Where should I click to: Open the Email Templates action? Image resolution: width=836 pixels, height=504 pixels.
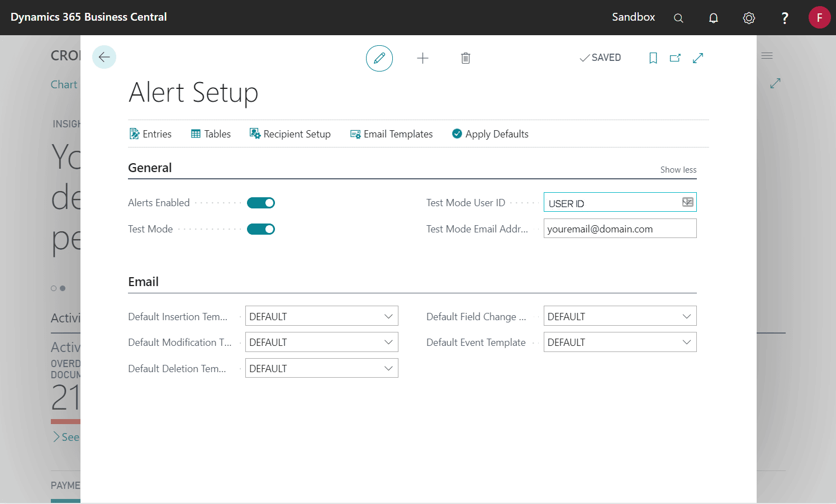(391, 134)
